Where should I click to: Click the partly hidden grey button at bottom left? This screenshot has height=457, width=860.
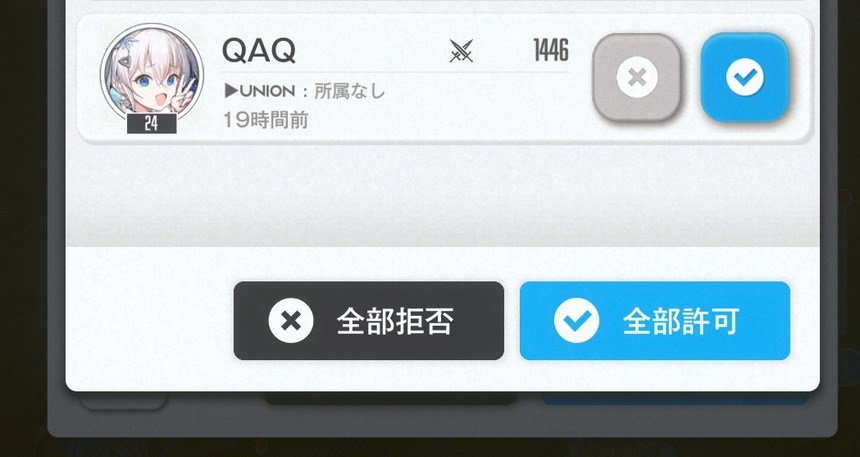[122, 400]
